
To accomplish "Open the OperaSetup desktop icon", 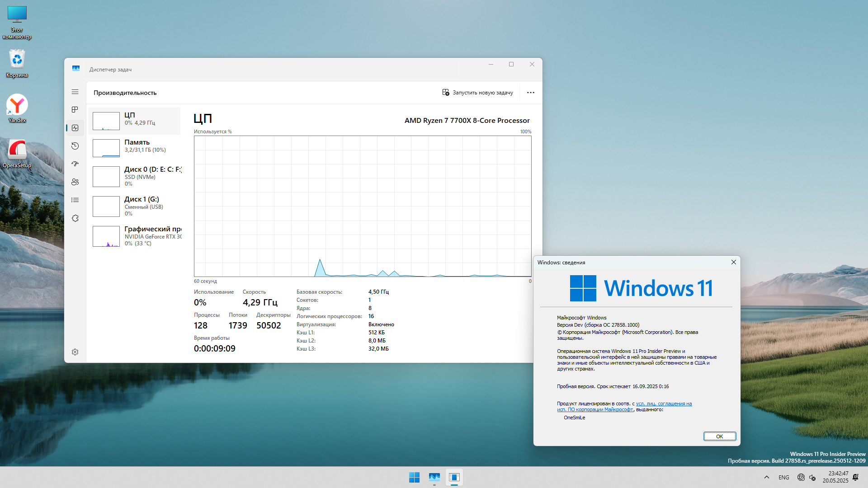I will pyautogui.click(x=17, y=154).
